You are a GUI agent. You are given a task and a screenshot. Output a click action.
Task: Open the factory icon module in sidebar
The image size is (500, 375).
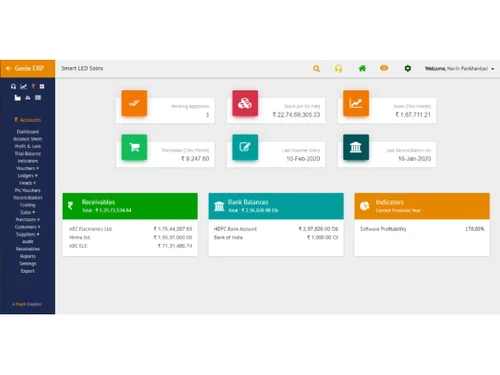(x=18, y=97)
